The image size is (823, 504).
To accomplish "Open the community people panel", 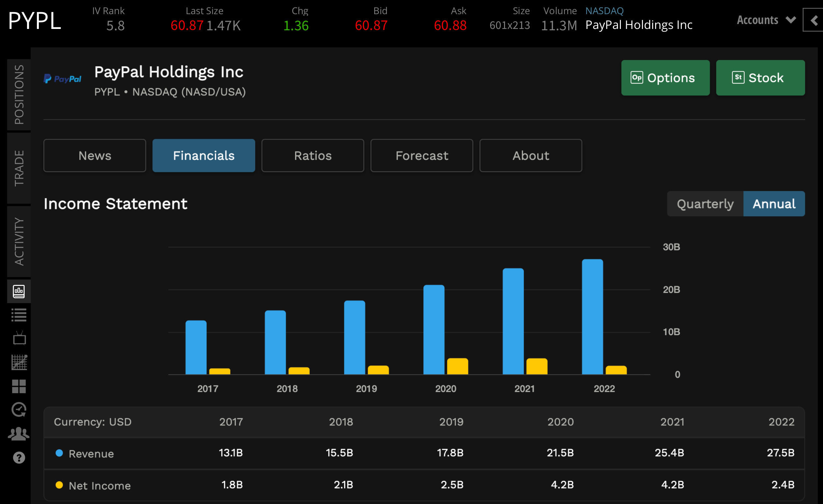I will pyautogui.click(x=19, y=434).
